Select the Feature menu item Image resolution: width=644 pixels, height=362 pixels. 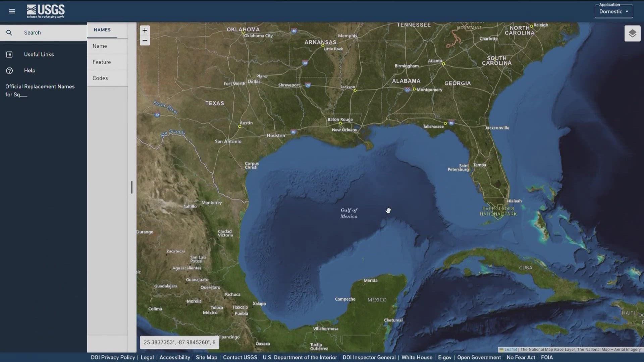(x=101, y=62)
